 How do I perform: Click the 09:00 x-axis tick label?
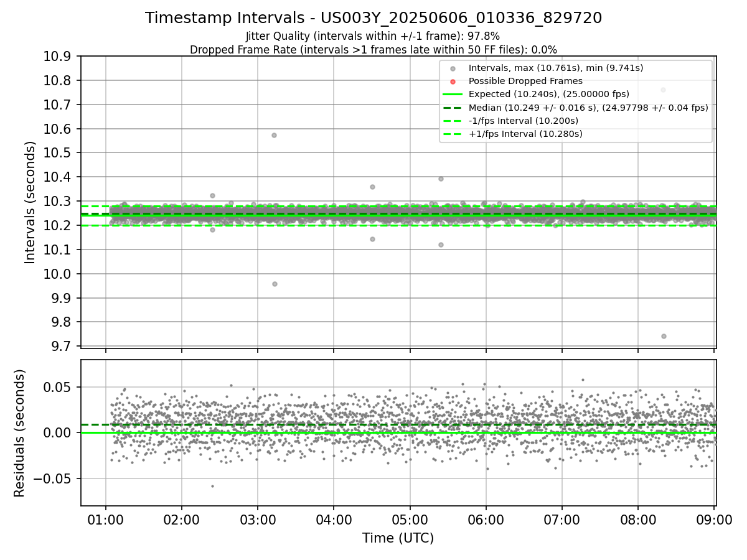click(714, 519)
